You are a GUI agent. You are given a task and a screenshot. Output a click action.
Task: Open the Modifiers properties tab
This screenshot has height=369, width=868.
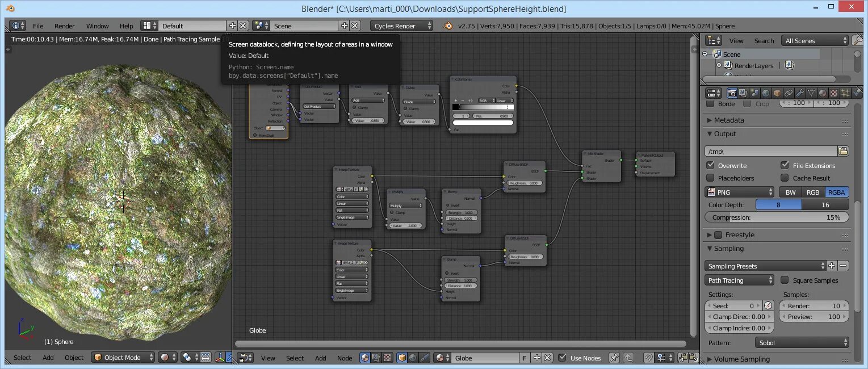(x=800, y=93)
